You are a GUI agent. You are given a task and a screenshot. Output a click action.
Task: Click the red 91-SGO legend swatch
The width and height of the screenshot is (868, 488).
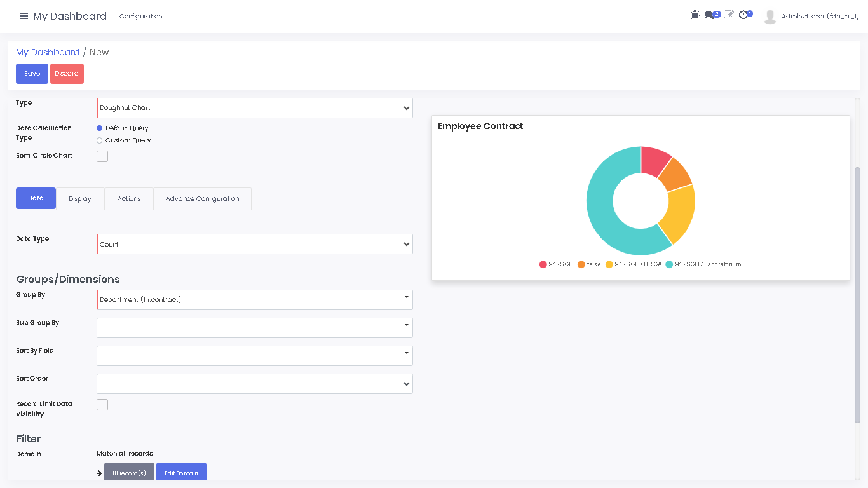coord(543,264)
